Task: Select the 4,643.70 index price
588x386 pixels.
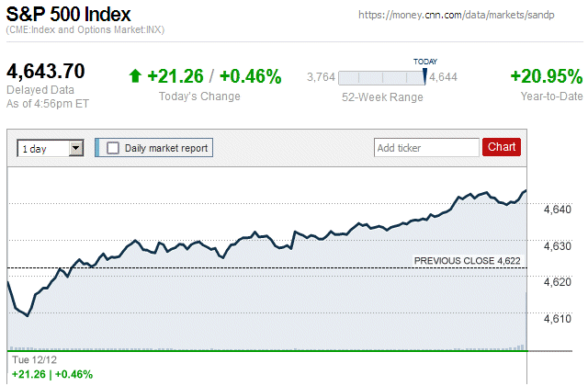Action: [x=46, y=71]
